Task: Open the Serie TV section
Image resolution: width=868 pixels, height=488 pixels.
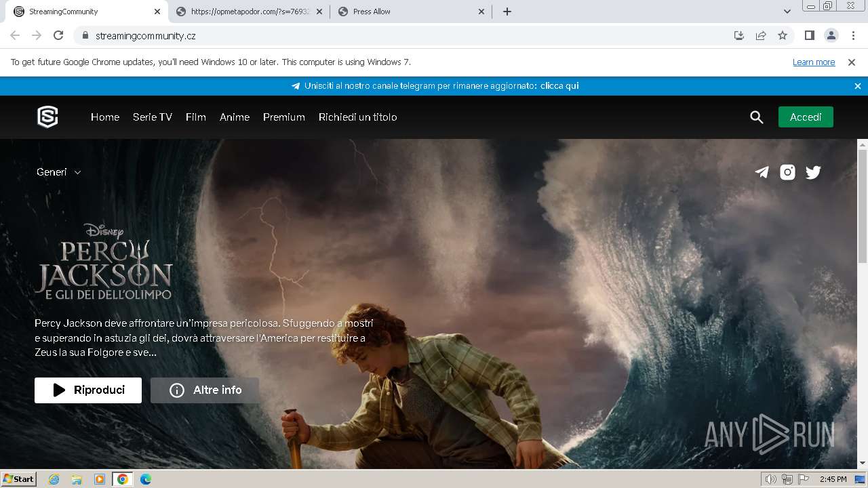Action: click(x=153, y=117)
